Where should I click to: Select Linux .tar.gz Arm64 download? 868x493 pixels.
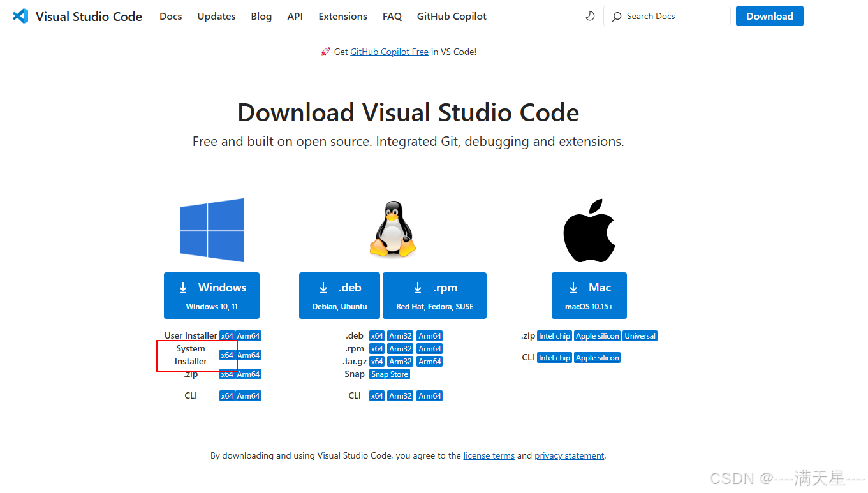pos(430,362)
